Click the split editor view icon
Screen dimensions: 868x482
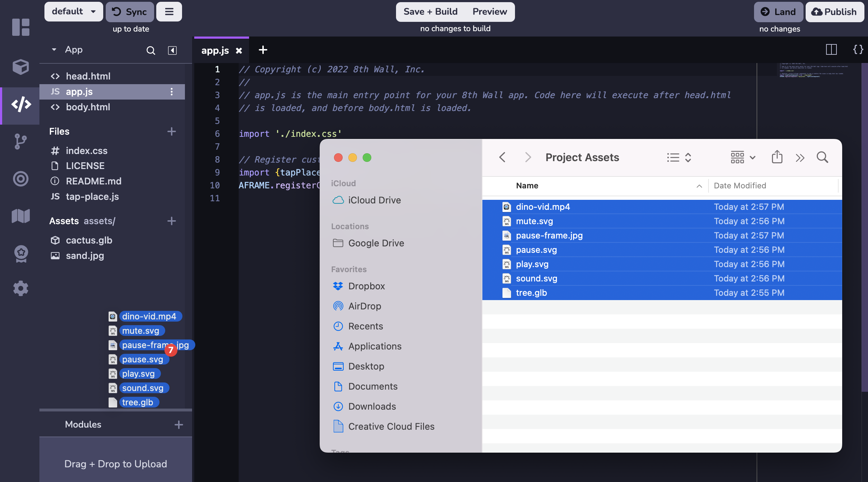tap(831, 49)
